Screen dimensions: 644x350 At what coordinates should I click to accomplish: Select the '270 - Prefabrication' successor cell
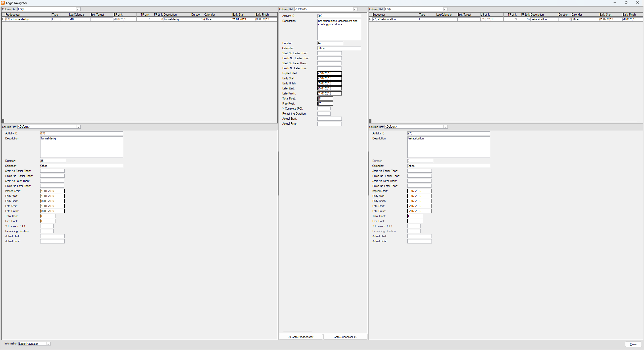[395, 19]
